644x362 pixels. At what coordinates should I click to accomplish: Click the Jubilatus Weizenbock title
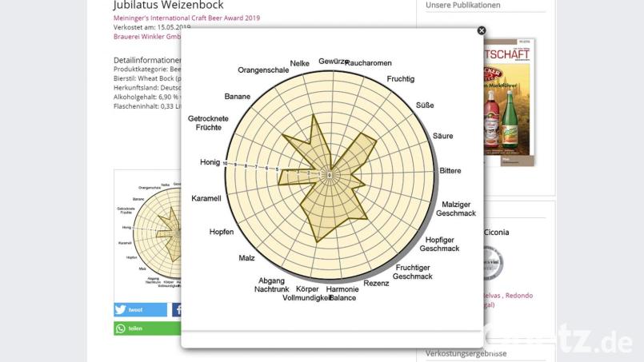click(x=168, y=5)
